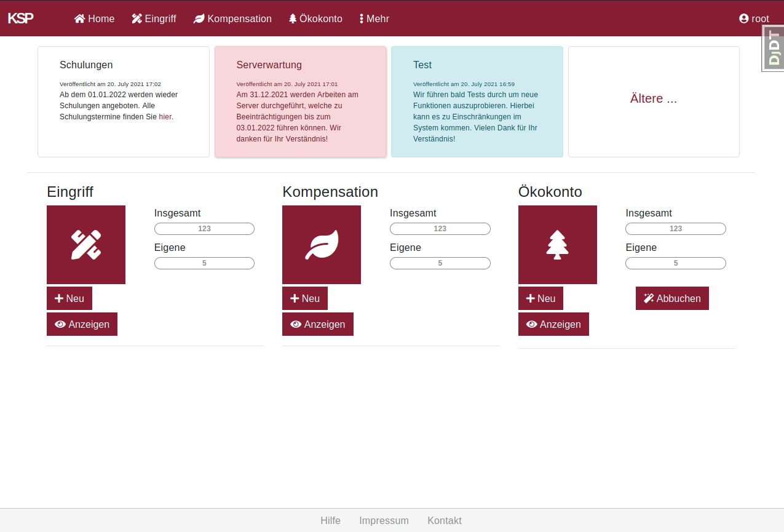Open the Django Debug Toolbar handle
784x532 pixels.
coord(773,49)
